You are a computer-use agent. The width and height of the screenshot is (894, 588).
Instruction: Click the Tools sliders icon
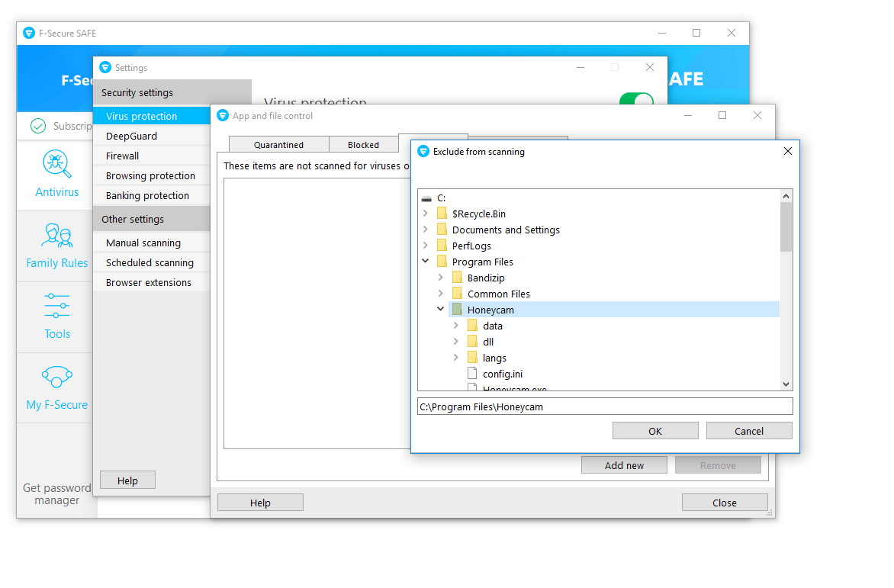pos(57,306)
